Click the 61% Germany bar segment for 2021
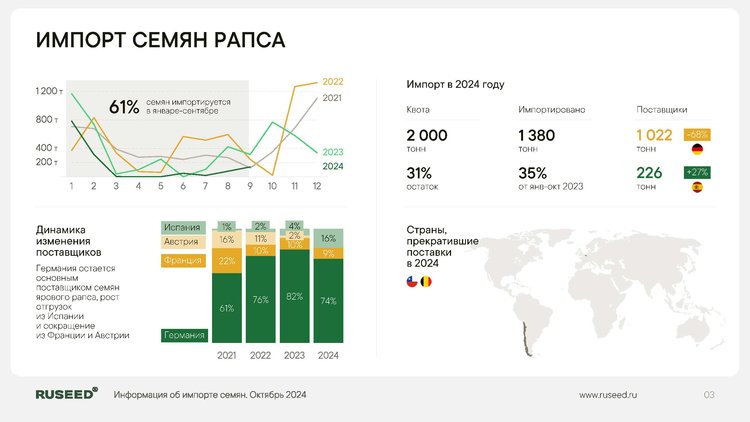 (227, 308)
